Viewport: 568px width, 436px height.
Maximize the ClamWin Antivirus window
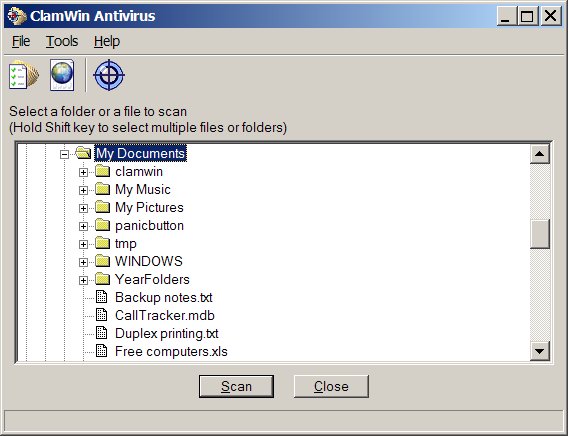[x=527, y=16]
